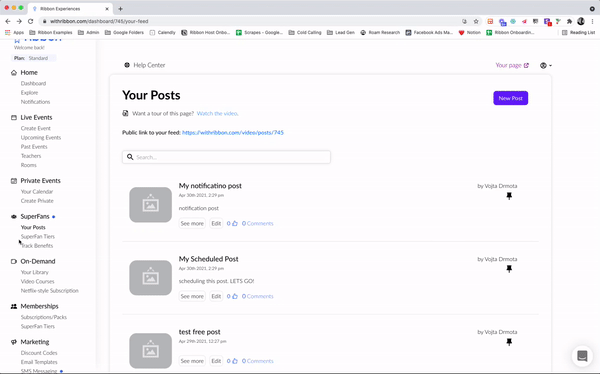This screenshot has width=600, height=374.
Task: Click the SuperFans icon in sidebar
Action: pyautogui.click(x=14, y=217)
